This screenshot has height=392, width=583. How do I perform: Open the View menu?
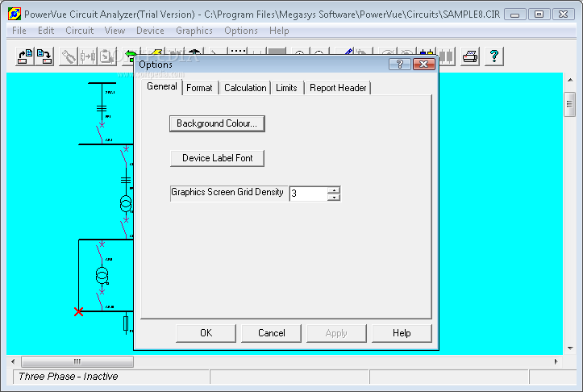coord(115,31)
